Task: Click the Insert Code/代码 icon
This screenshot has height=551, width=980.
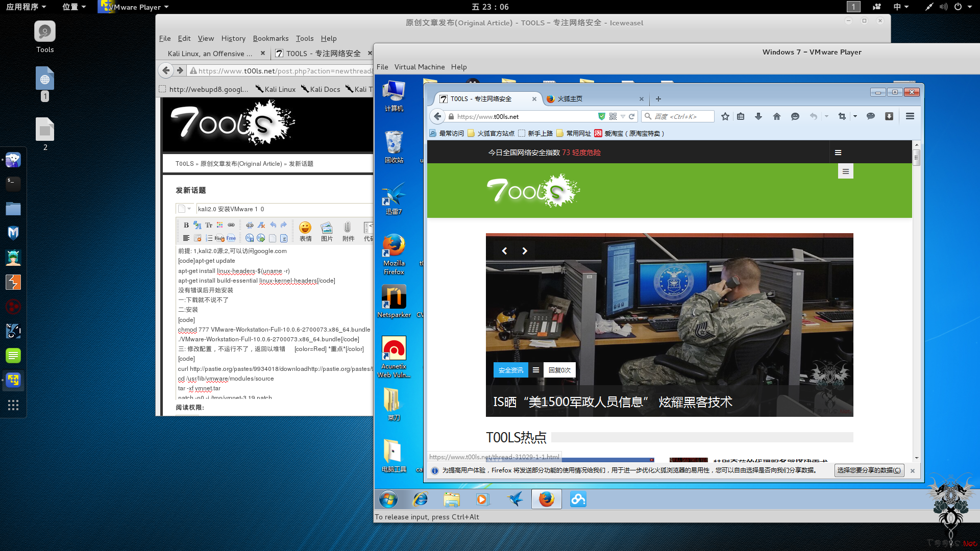Action: tap(368, 228)
